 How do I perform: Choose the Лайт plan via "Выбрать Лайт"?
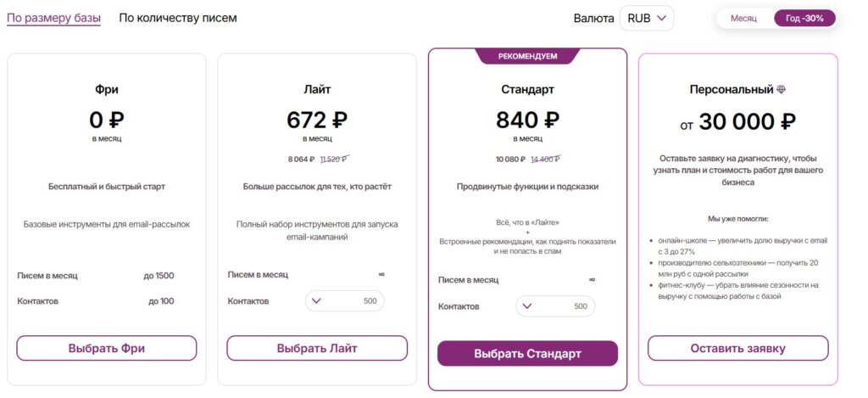317,348
